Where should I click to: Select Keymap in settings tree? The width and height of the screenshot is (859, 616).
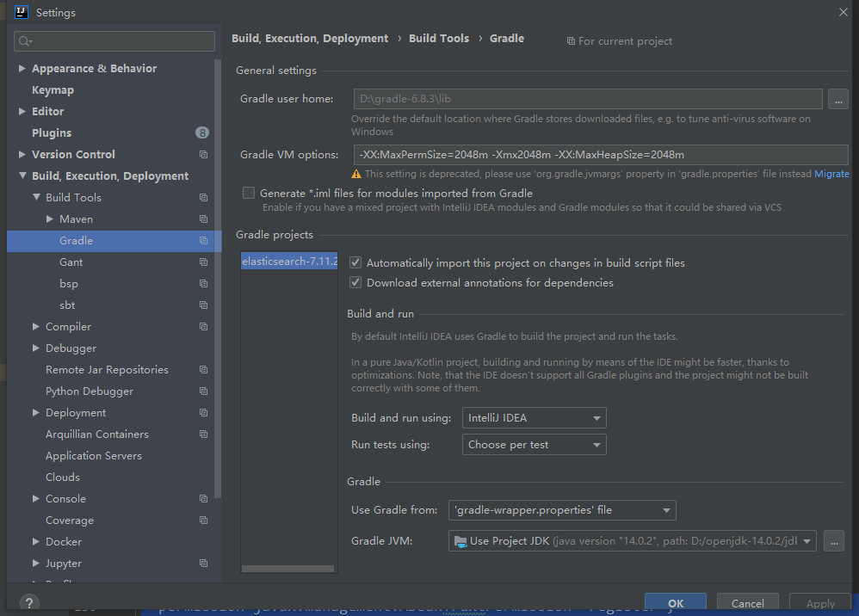(x=53, y=89)
